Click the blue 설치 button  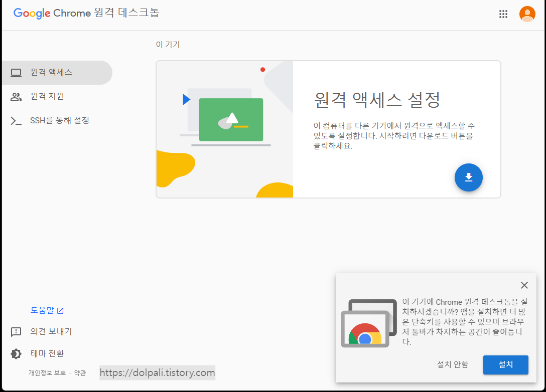click(x=506, y=364)
